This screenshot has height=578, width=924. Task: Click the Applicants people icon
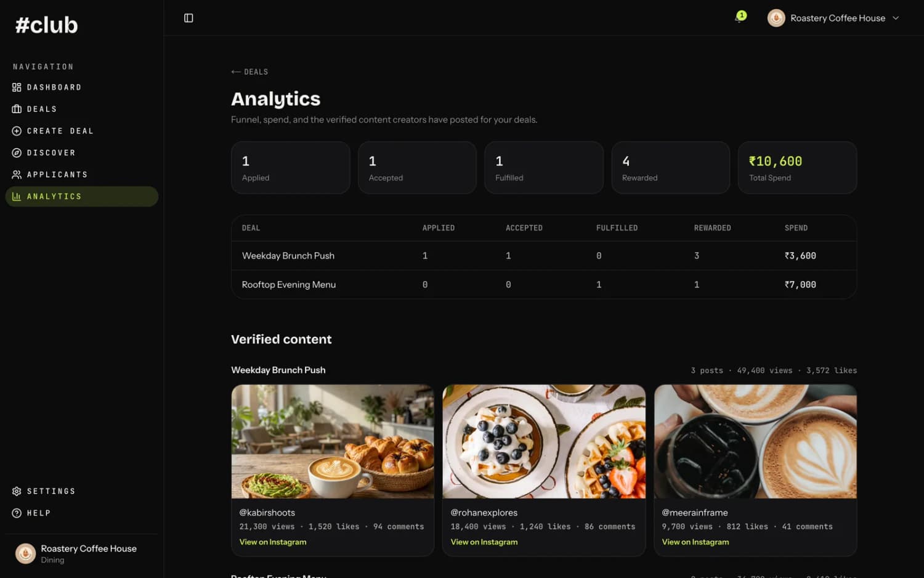point(17,175)
